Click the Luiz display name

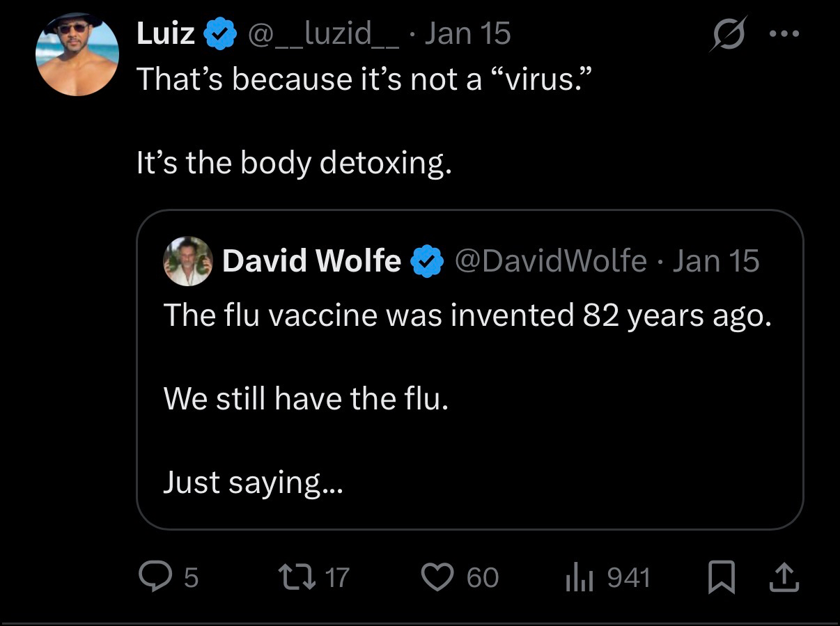click(x=166, y=33)
